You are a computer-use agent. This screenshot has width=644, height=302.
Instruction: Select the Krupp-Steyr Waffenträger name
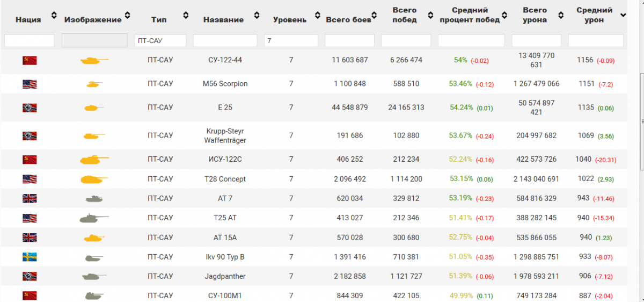[225, 136]
